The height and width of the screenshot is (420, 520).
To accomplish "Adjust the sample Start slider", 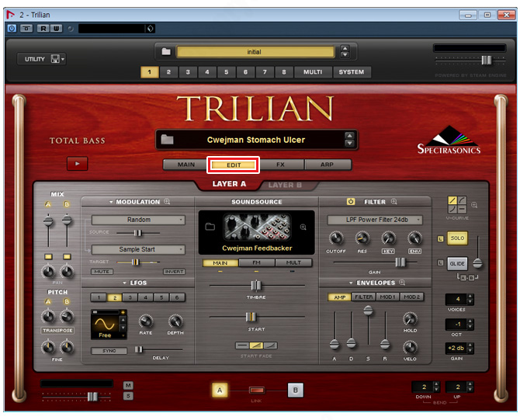I will 251,318.
